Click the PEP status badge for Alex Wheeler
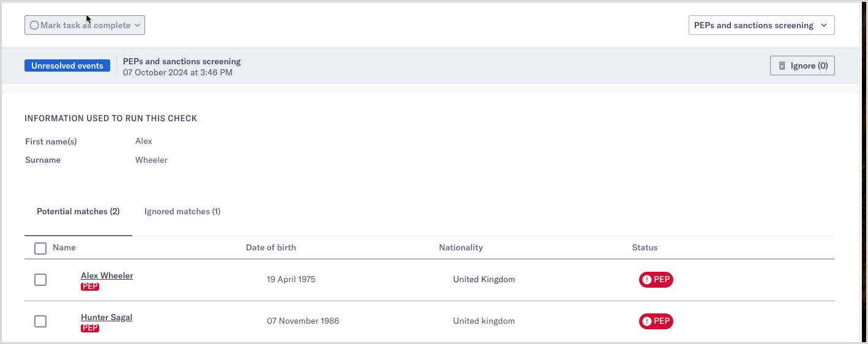This screenshot has width=868, height=344. click(x=656, y=280)
